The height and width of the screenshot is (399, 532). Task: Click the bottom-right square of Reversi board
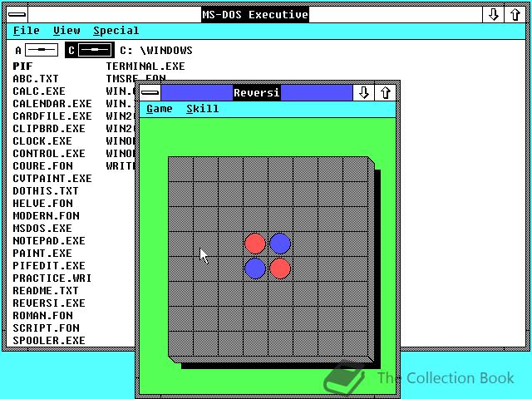click(x=355, y=343)
